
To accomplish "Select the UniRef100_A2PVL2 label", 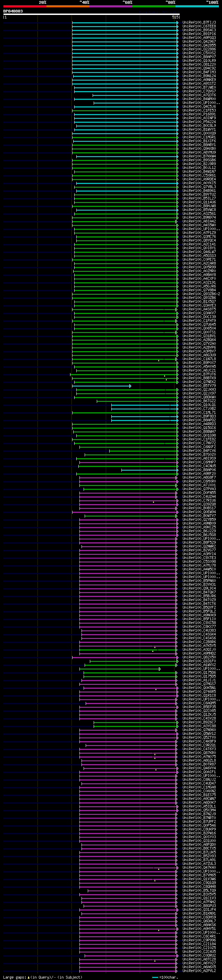I will point(199,971).
